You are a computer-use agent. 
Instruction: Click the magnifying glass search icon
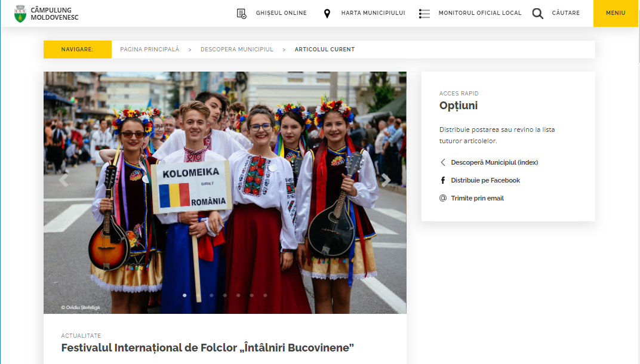(x=538, y=14)
